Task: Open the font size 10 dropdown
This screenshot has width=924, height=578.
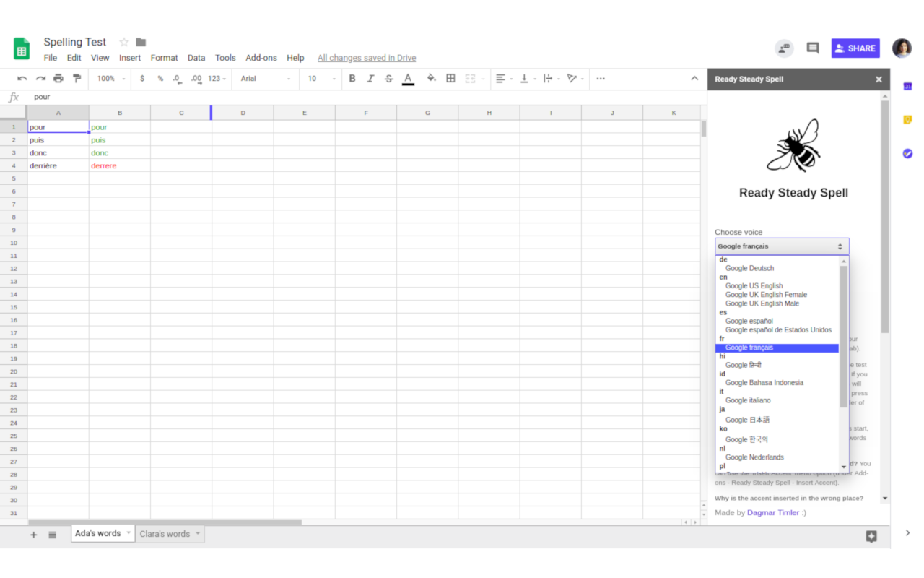Action: tap(322, 78)
